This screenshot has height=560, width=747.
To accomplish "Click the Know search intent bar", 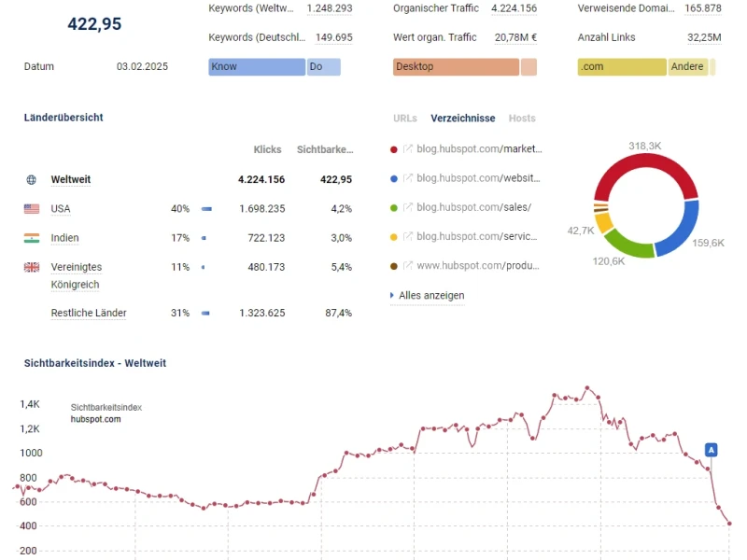I will pos(257,66).
